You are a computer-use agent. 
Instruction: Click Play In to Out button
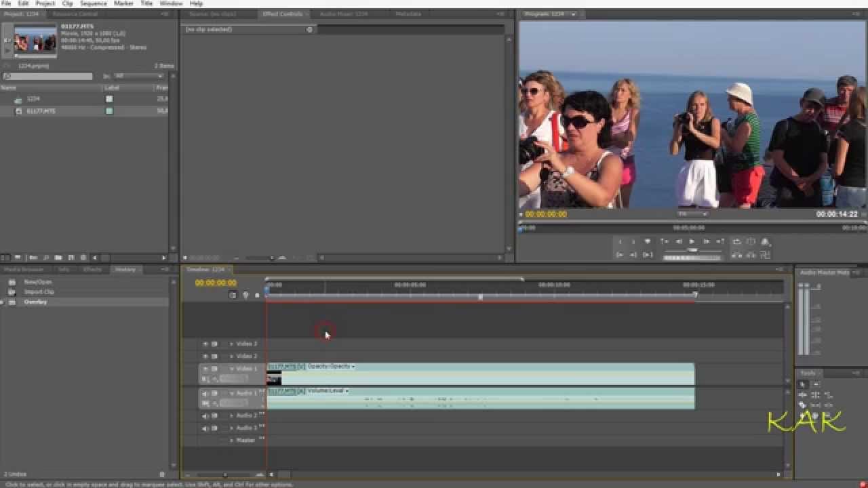coord(648,255)
